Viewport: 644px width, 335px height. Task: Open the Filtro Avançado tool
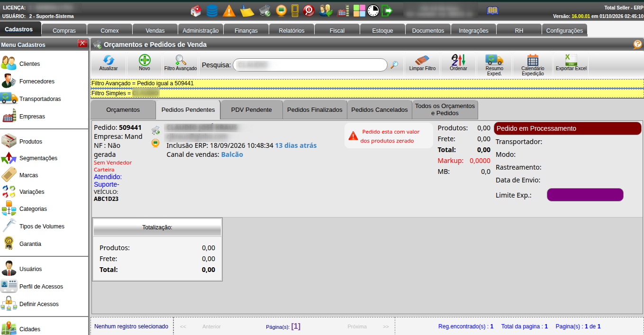point(181,63)
